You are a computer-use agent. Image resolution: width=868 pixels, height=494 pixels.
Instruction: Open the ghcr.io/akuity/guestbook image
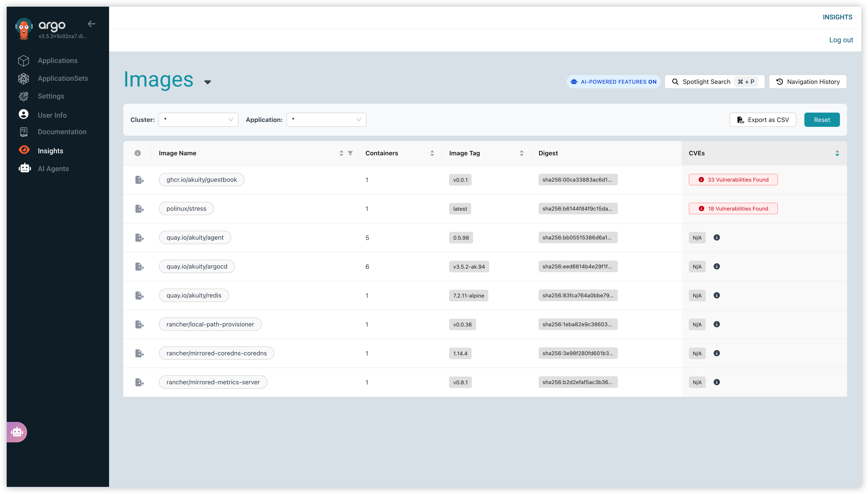pos(202,180)
